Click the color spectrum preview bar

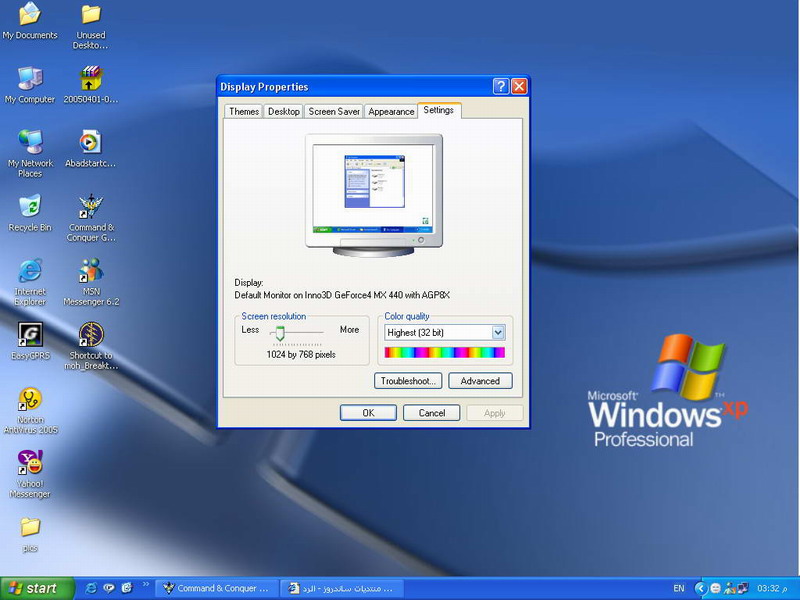tap(444, 353)
